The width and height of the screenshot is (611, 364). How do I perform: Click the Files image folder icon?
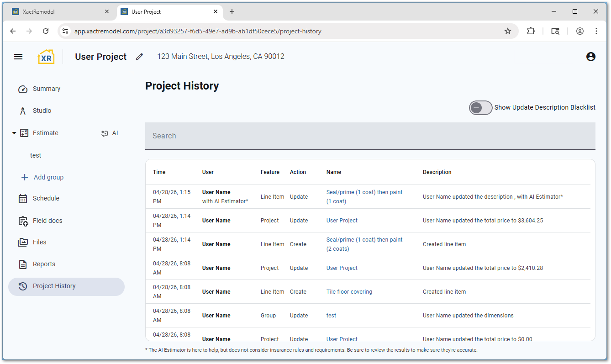(x=23, y=243)
